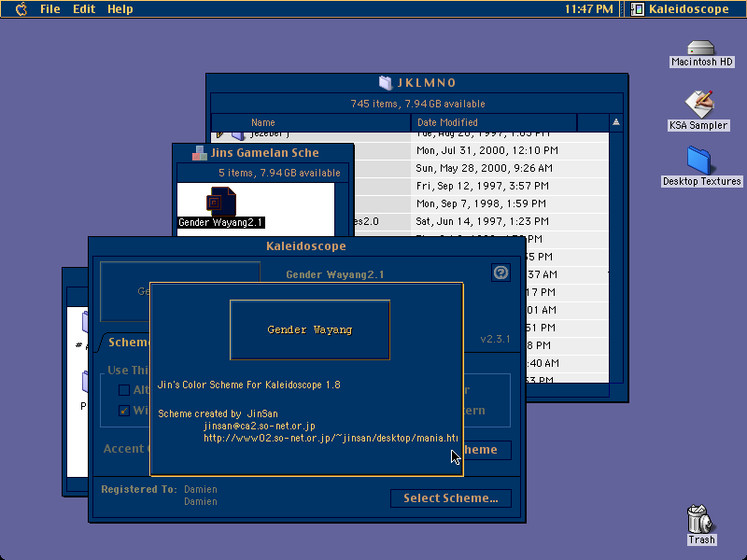This screenshot has width=747, height=560.
Task: Click the 'Gender Wayang2.1' scheme name in Kaleidoscope window
Action: [335, 274]
